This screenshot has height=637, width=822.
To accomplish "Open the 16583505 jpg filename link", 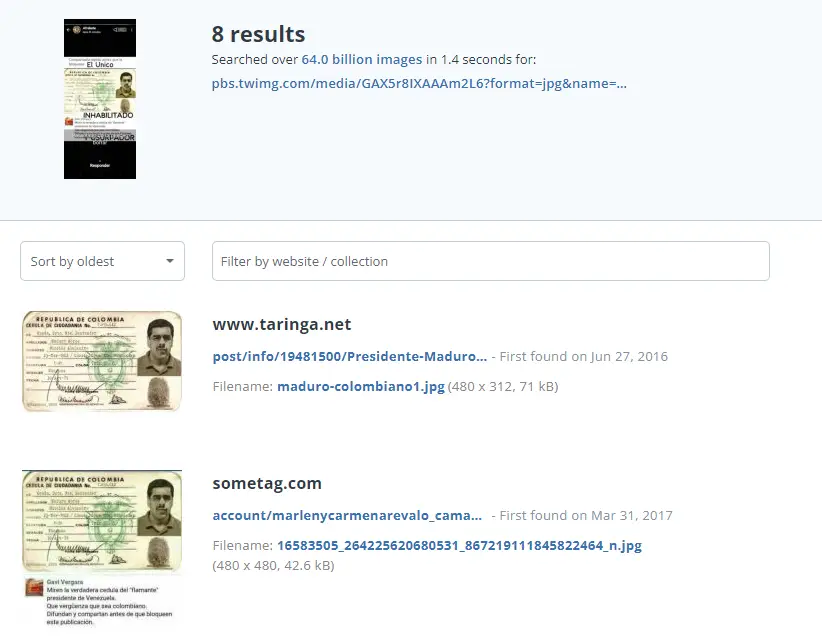I will click(x=459, y=546).
